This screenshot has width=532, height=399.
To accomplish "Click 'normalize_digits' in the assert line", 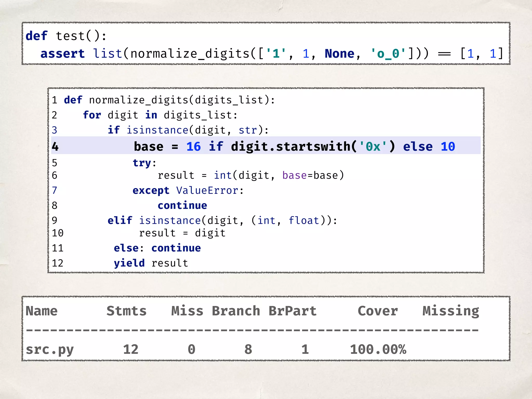I will (190, 54).
